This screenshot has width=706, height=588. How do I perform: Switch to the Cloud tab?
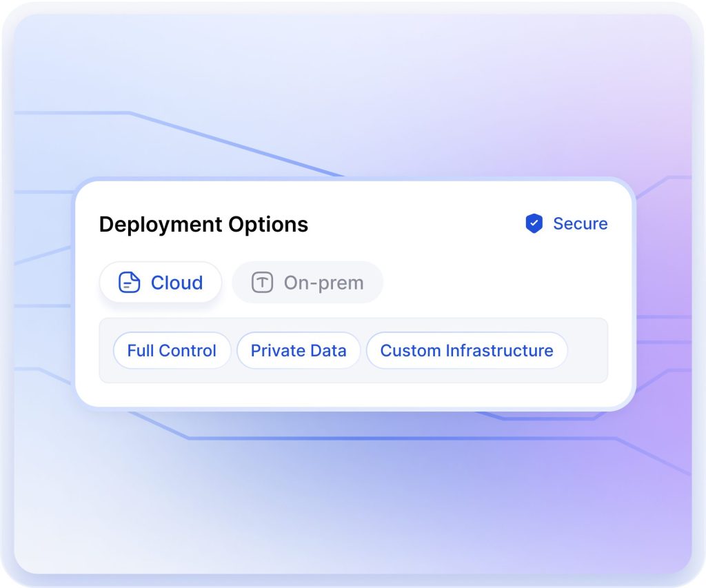pos(161,283)
